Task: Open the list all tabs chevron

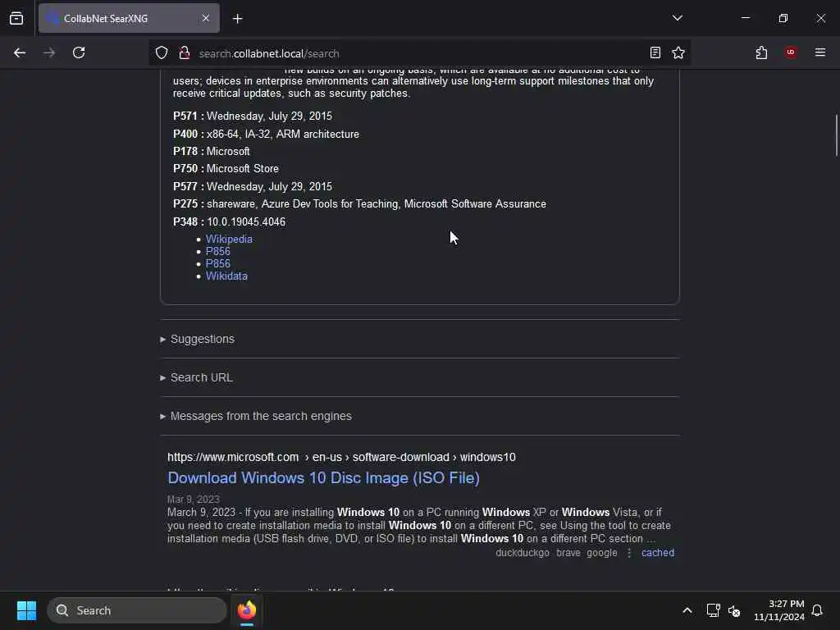Action: (x=677, y=18)
